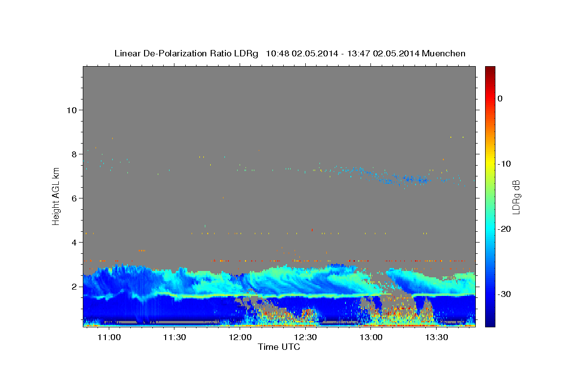
Task: Click the height tick label 4
Action: pos(74,242)
